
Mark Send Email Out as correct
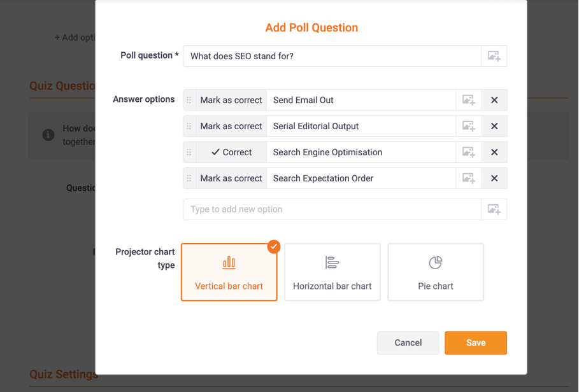[x=231, y=100]
